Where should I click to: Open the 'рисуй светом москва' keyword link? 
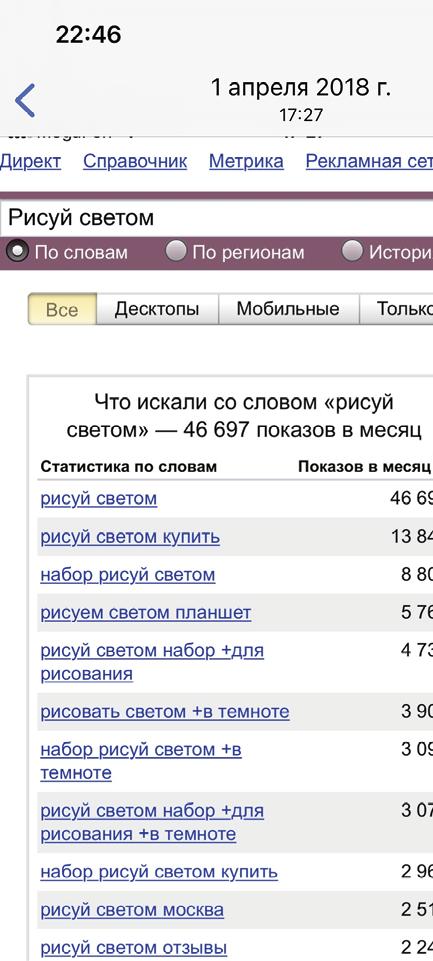pyautogui.click(x=132, y=910)
